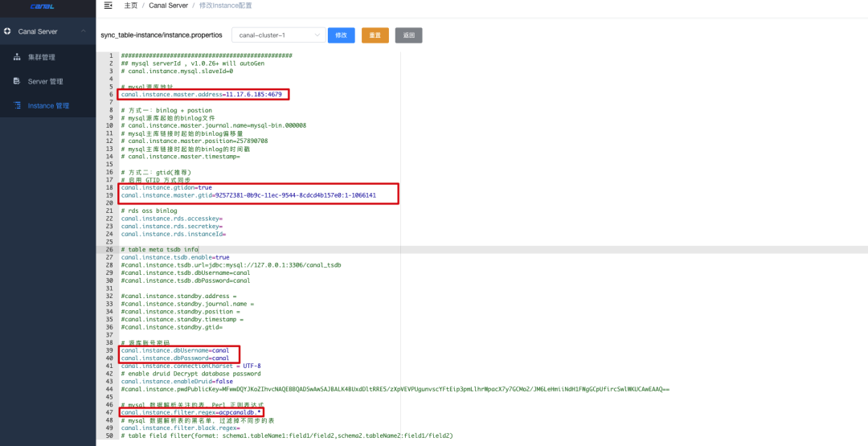Click line #canal.instance.standby.gtid=
The width and height of the screenshot is (868, 446).
tap(172, 327)
